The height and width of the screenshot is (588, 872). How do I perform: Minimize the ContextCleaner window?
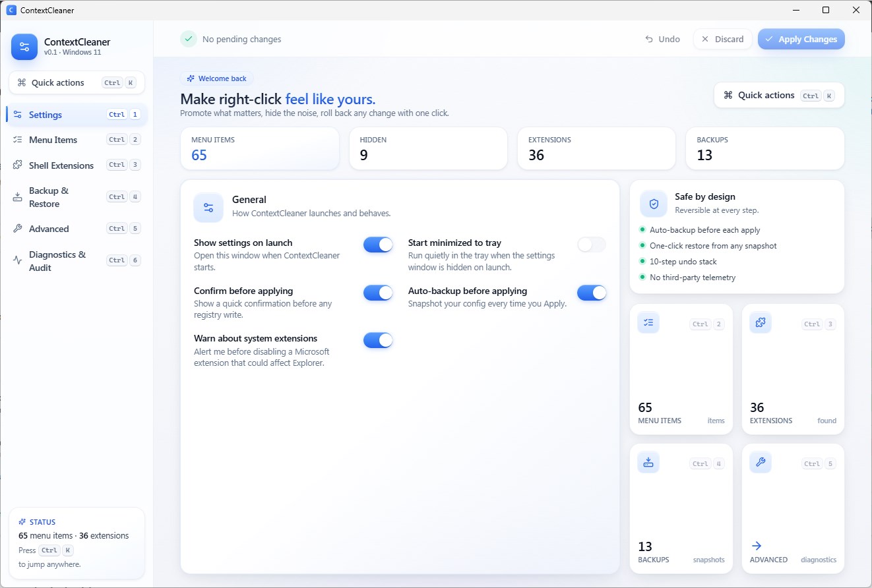pyautogui.click(x=795, y=10)
